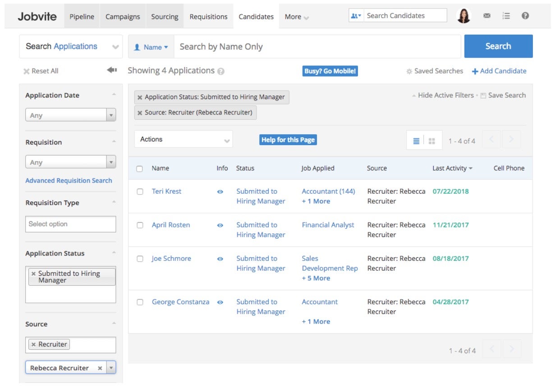Go to previous page arrow at bottom
The width and height of the screenshot is (560, 392).
click(x=492, y=349)
